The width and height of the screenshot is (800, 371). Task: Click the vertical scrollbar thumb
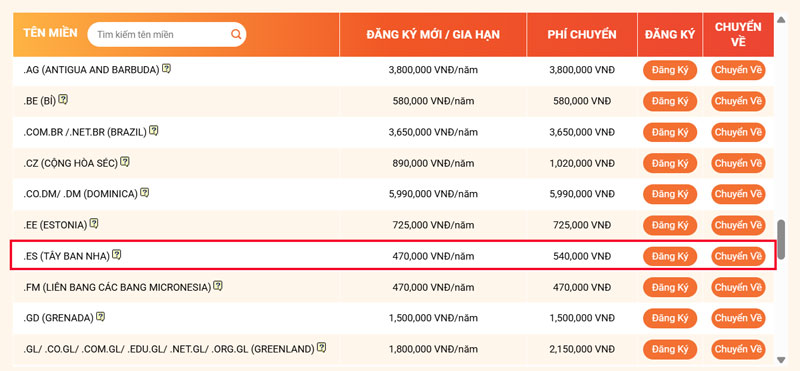coord(781,237)
